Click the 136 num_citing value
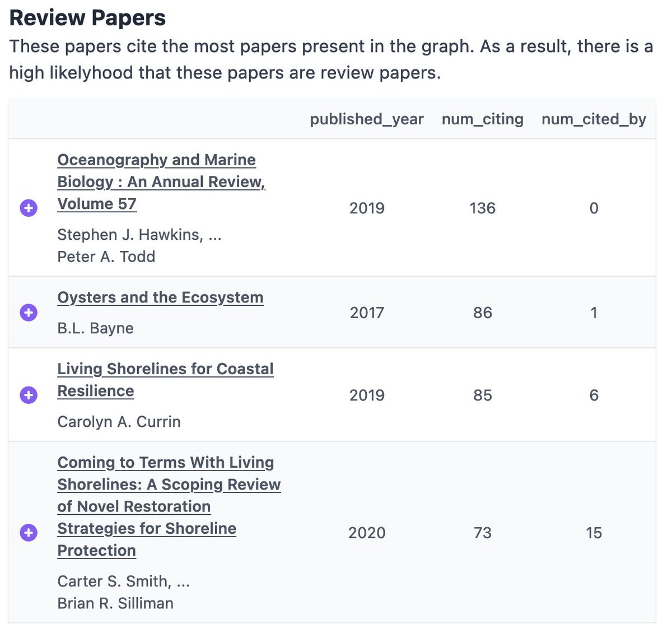The height and width of the screenshot is (624, 672). coord(482,208)
